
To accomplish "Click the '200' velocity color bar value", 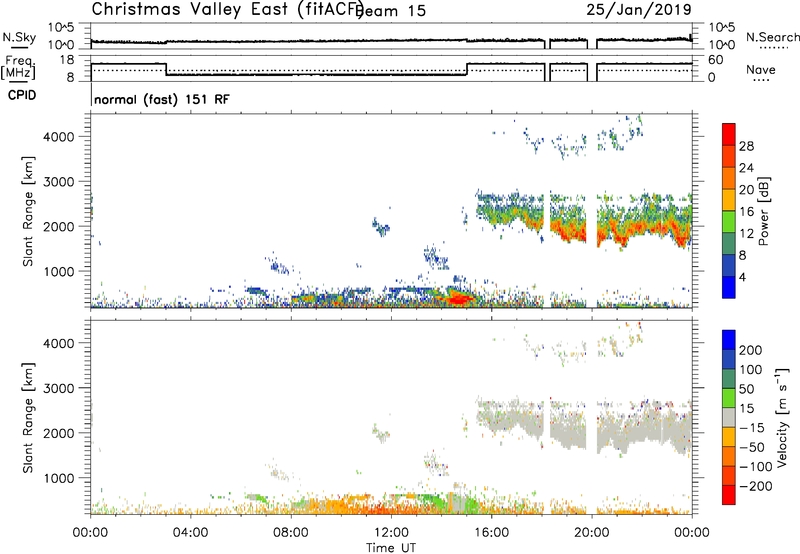I will 751,350.
